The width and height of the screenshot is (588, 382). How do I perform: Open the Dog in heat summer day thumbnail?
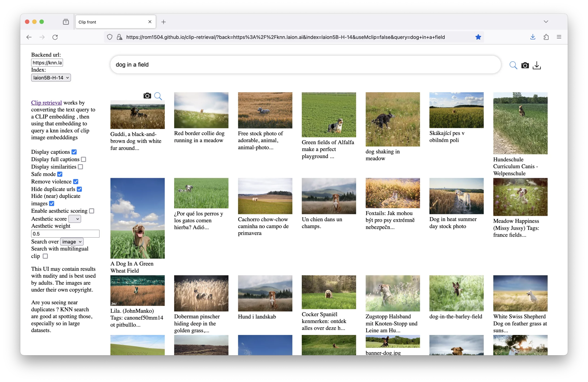point(456,196)
